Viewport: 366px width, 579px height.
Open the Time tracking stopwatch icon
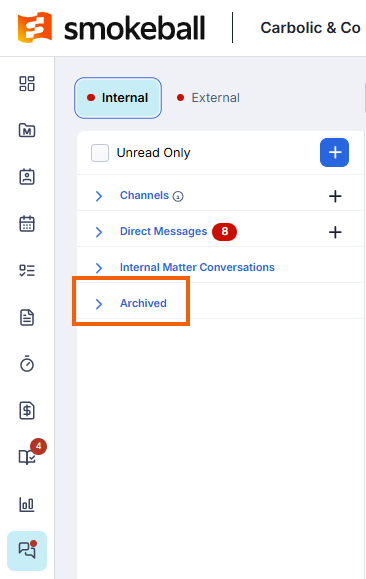tap(27, 364)
